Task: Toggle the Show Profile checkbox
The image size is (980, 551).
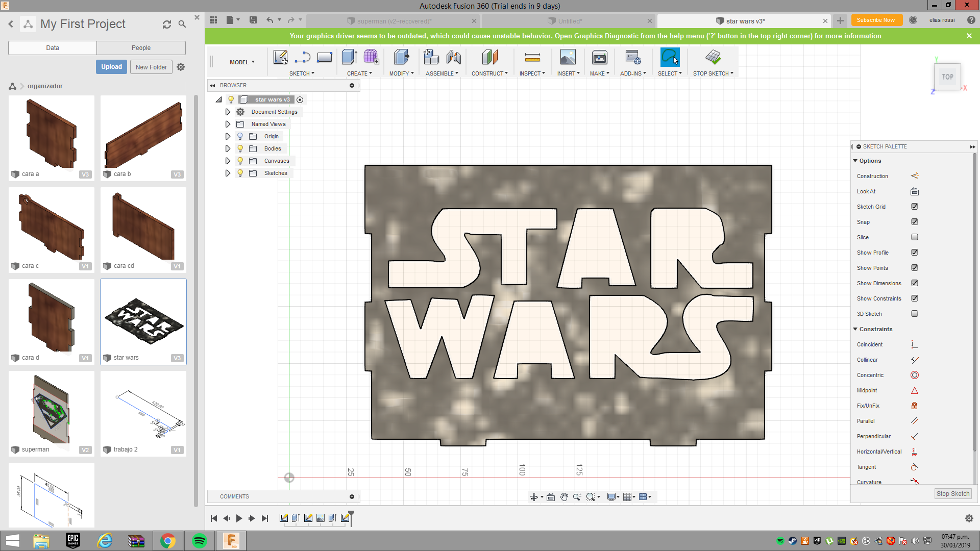Action: 914,253
